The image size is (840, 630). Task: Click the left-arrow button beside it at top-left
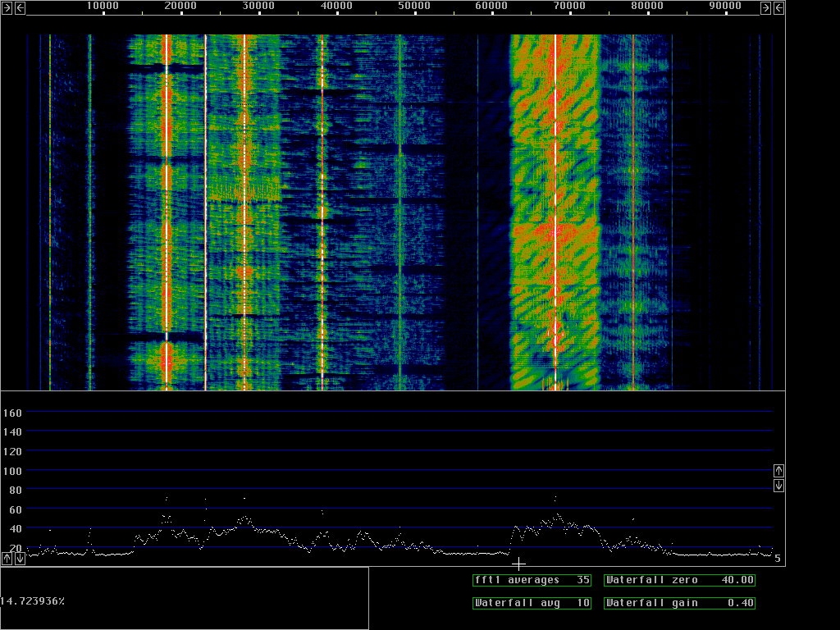[20, 8]
